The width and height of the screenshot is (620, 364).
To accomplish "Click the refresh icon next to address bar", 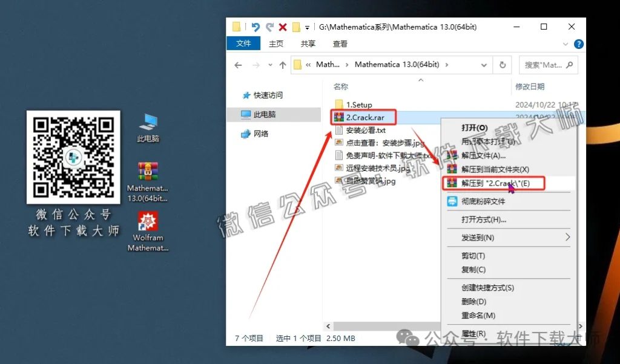I will 503,65.
